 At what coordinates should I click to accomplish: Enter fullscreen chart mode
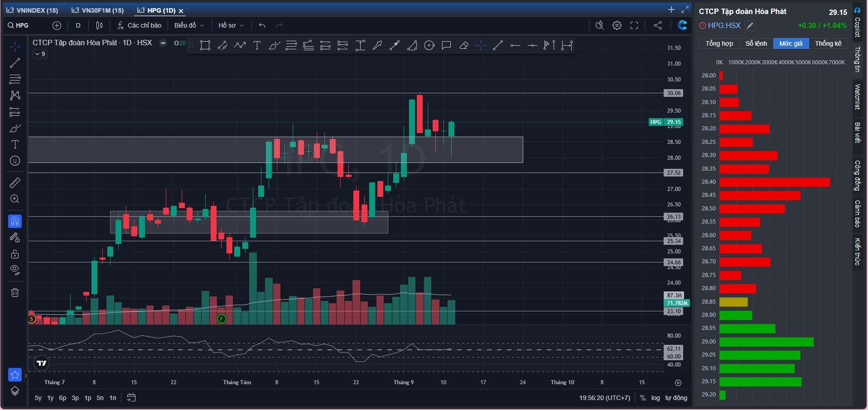(x=634, y=25)
